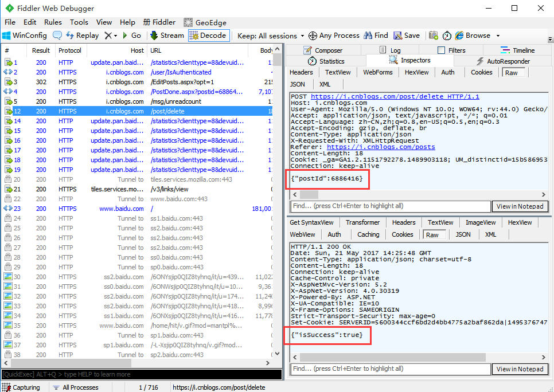Image resolution: width=554 pixels, height=392 pixels.
Task: Click View in Notepad for response
Action: pyautogui.click(x=520, y=369)
